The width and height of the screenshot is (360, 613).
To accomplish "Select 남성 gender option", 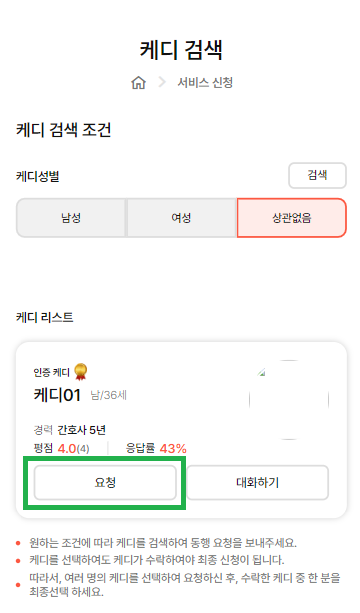I will 71,218.
